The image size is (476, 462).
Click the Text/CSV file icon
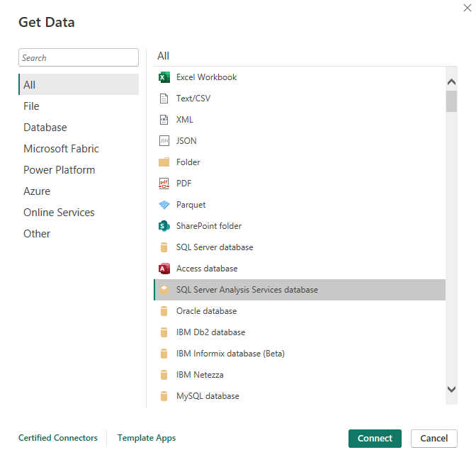coord(164,98)
